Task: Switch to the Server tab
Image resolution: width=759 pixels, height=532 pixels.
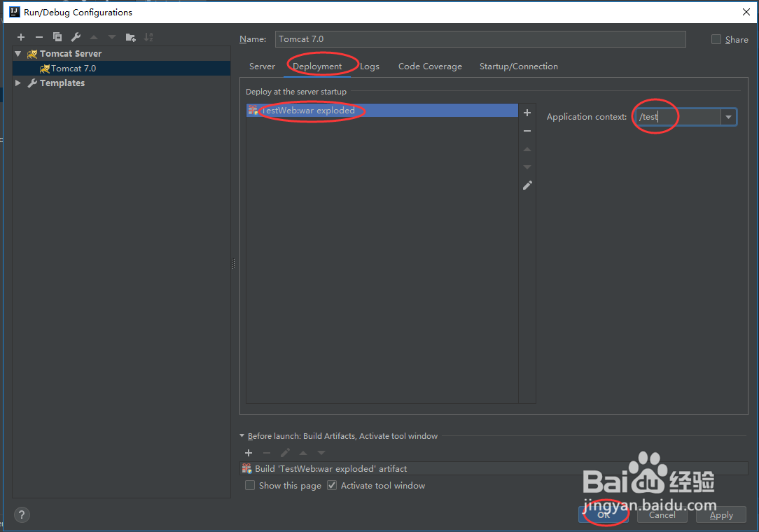Action: 262,66
